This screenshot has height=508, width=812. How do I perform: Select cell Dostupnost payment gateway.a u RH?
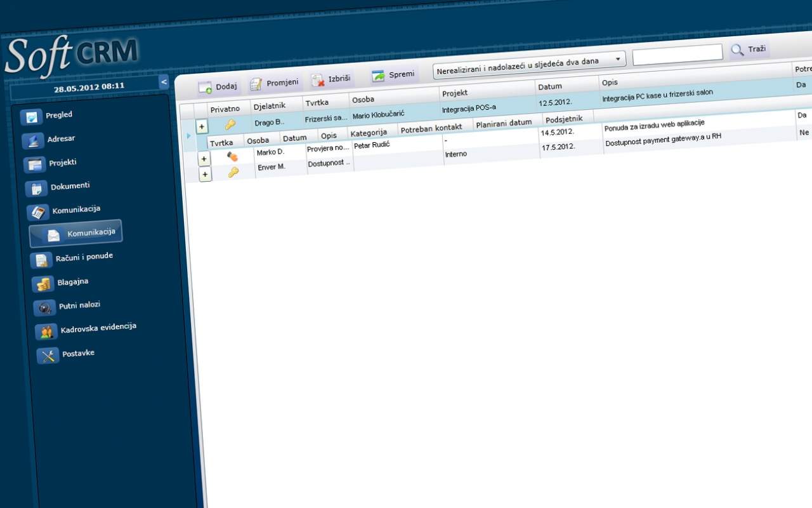[663, 140]
